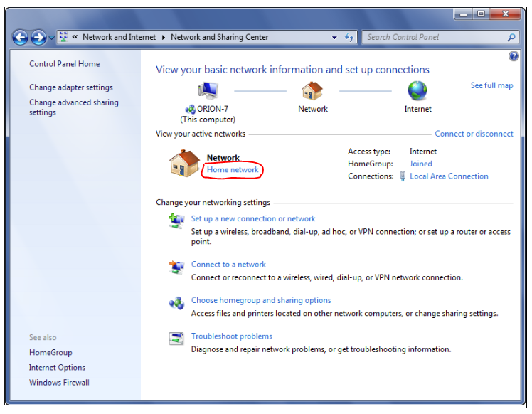This screenshot has height=414, width=532.
Task: Click the Forward navigation arrow
Action: click(38, 37)
